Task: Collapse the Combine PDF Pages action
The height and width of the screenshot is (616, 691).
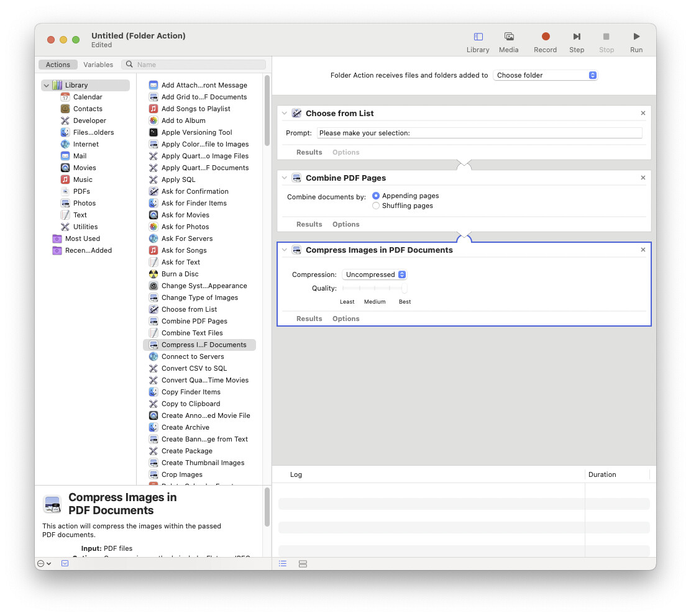Action: [284, 178]
